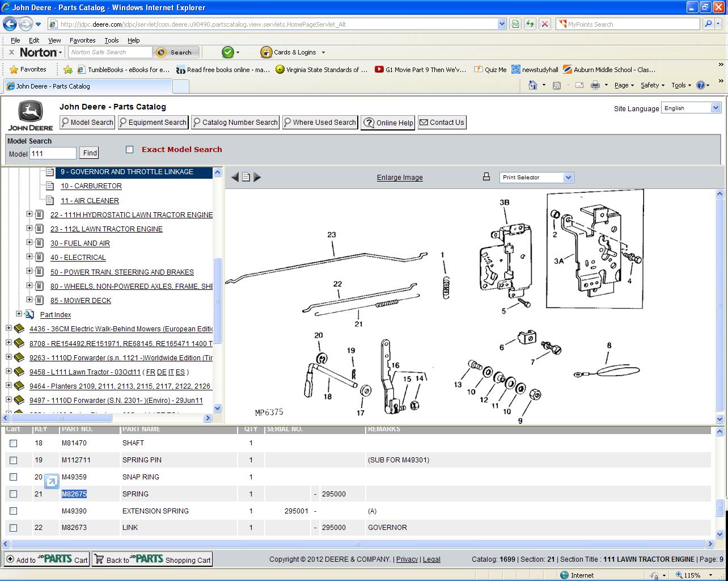Click the Add to Favorites Bar icon
This screenshot has width=728, height=581.
[68, 69]
